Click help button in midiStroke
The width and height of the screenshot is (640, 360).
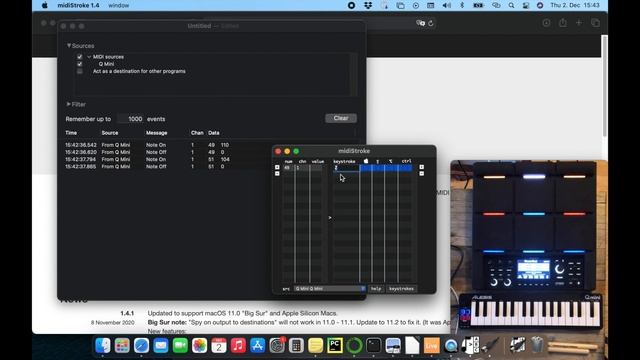click(376, 289)
